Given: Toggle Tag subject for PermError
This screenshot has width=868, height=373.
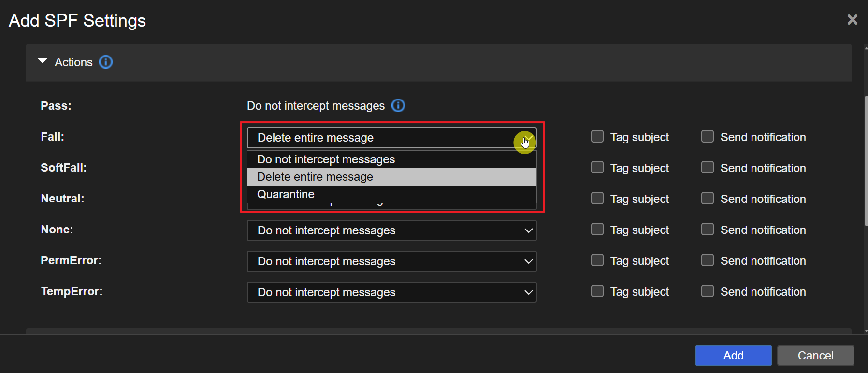Looking at the screenshot, I should (597, 260).
